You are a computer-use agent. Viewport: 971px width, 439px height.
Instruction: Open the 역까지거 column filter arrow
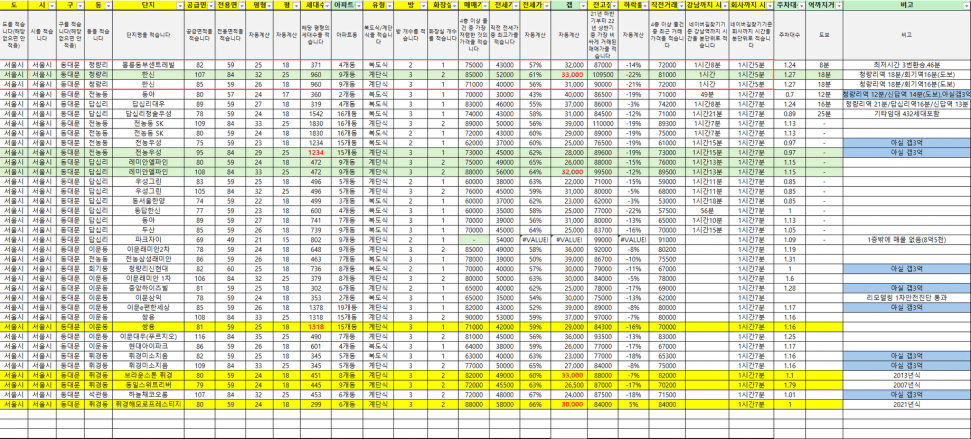[838, 5]
